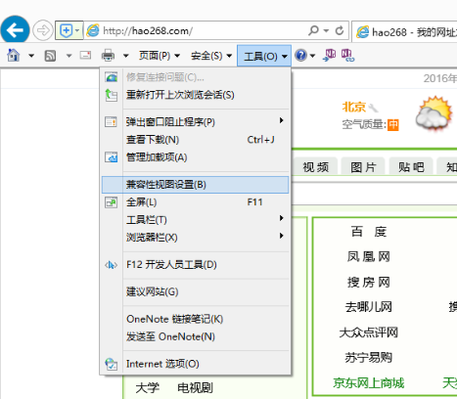Screen dimensions: 457x399
Task: Click the browser Back arrow button
Action: 15,30
